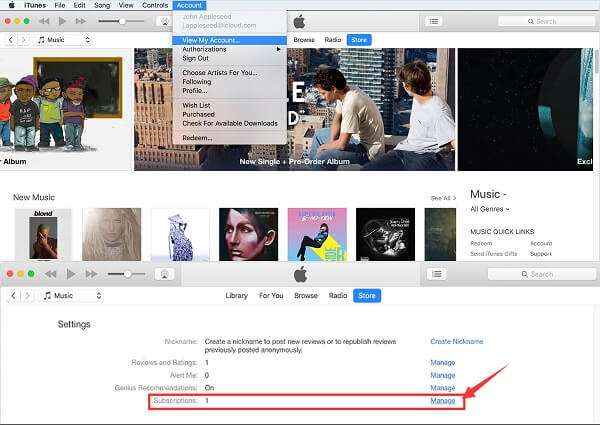Switch to For You tab in the bottom window
This screenshot has width=600, height=425.
pos(271,296)
